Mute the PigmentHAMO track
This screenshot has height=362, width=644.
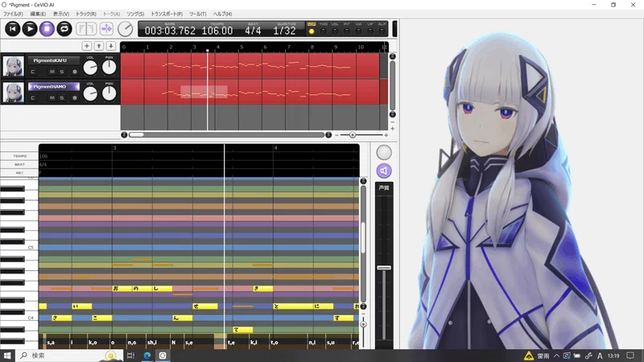(52, 97)
